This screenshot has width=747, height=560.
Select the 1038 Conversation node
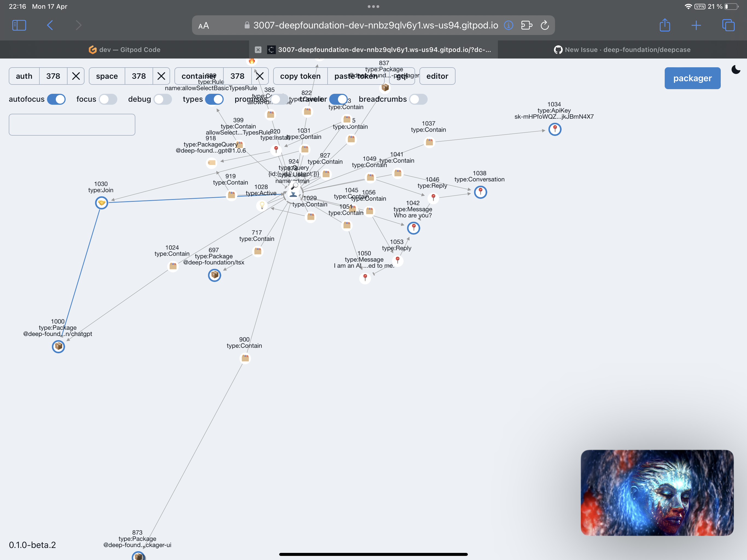[480, 192]
